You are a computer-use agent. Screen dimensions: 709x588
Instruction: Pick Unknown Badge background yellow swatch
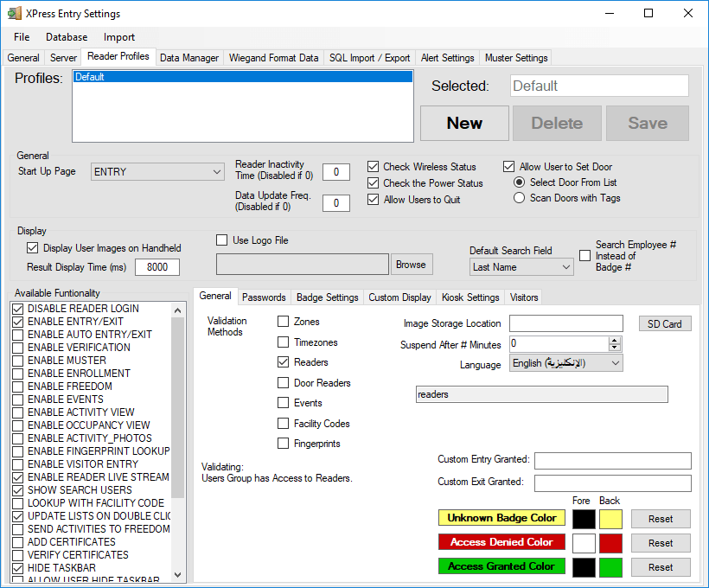point(611,519)
